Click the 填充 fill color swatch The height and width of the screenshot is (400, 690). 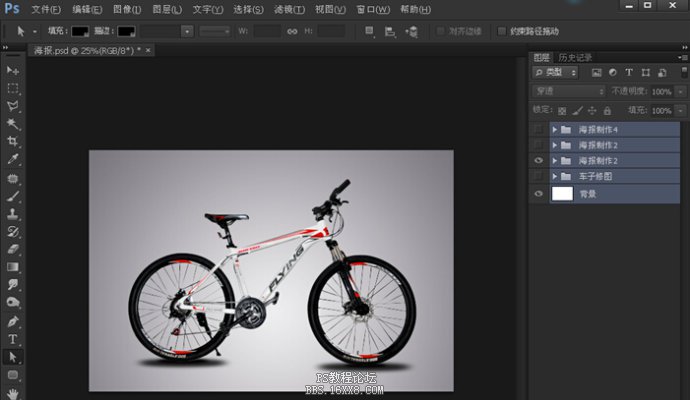(80, 31)
